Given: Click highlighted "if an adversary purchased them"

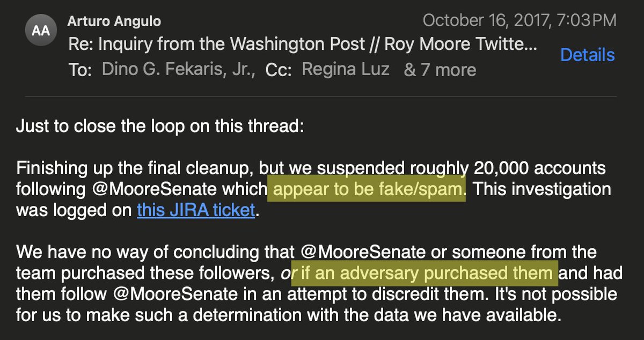Looking at the screenshot, I should (x=425, y=273).
